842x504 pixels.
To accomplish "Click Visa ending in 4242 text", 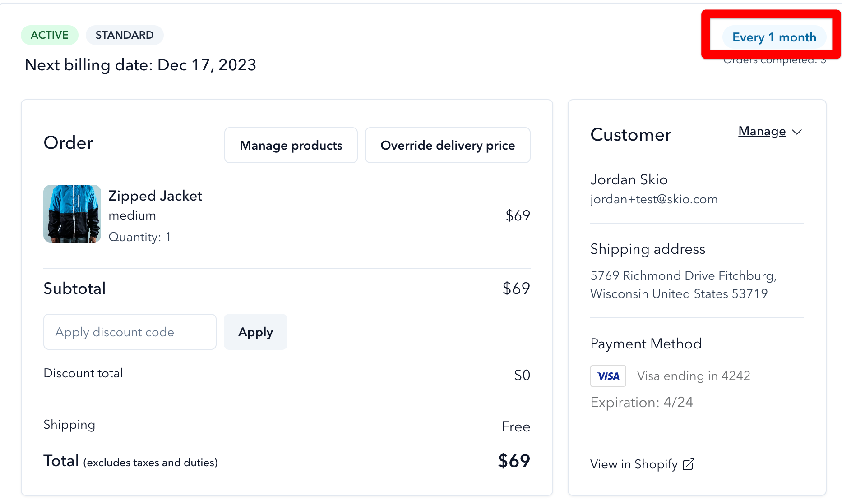I will [694, 376].
